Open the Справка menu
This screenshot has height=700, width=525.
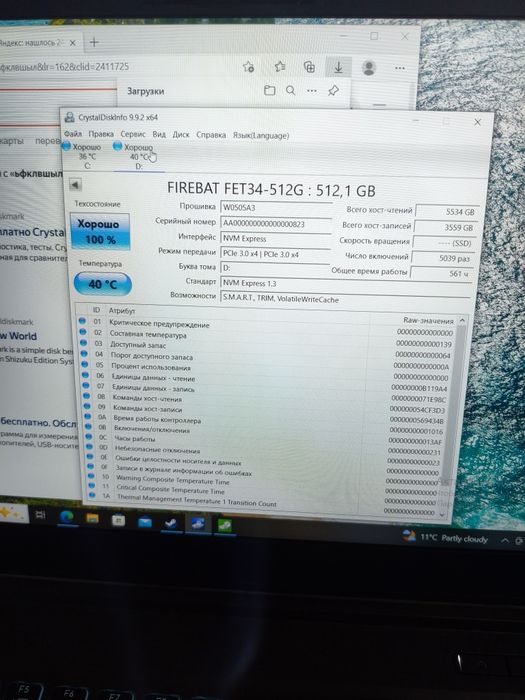click(x=211, y=135)
